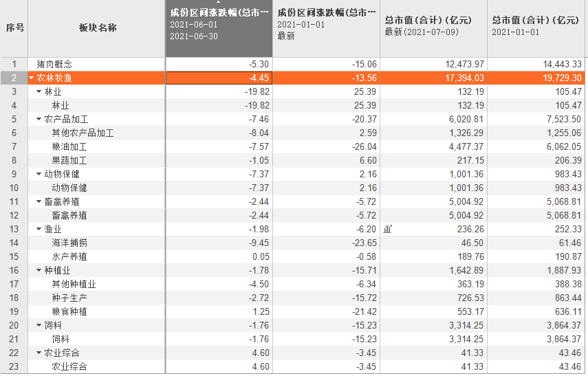Collapse the 农林牧渔 tree node

coord(32,78)
